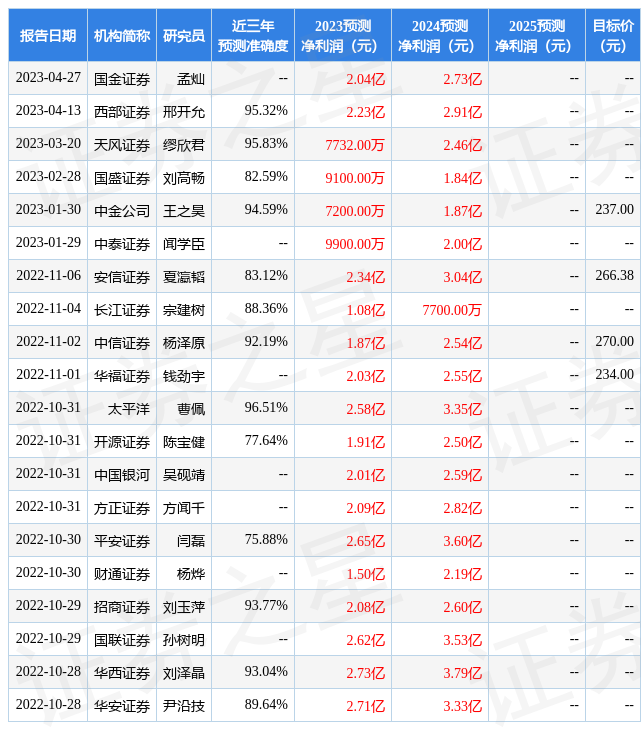The width and height of the screenshot is (641, 730).
Task: Click the date 2022-11-01
Action: [48, 375]
